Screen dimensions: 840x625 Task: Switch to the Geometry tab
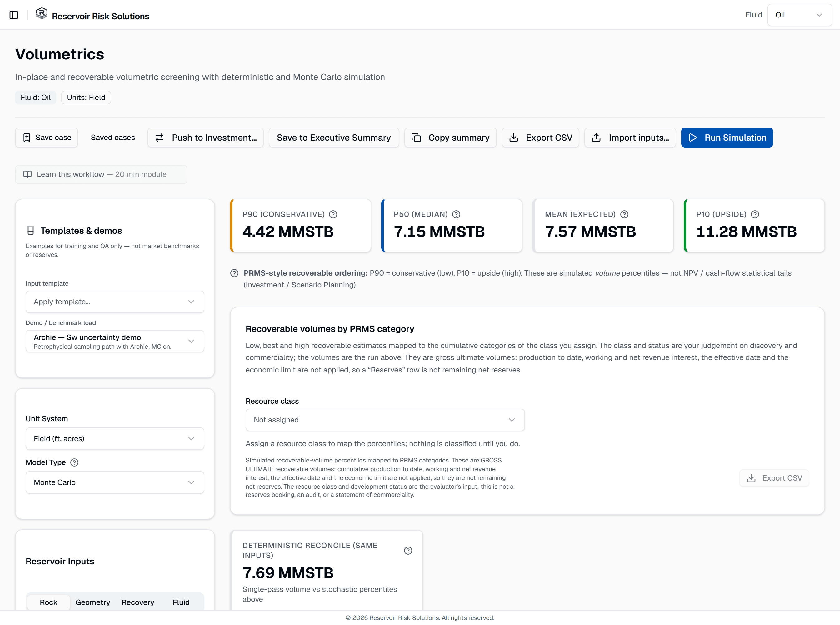coord(93,602)
